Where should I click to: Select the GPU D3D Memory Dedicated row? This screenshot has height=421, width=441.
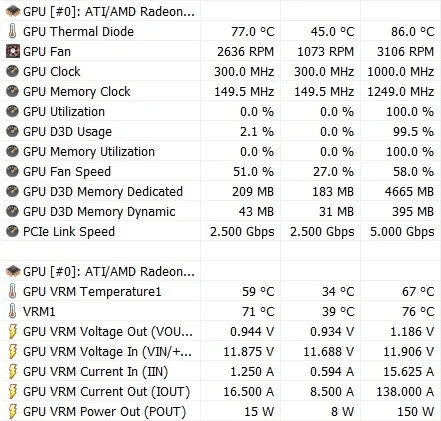(220, 191)
